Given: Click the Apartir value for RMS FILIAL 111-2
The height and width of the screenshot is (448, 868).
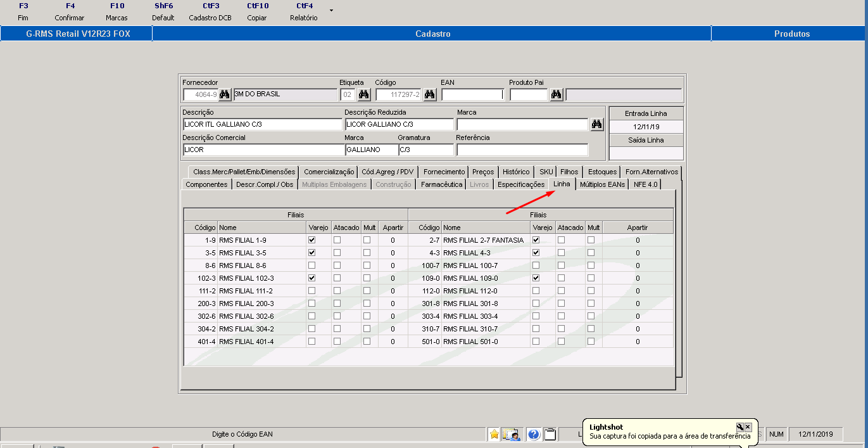Looking at the screenshot, I should pos(393,291).
